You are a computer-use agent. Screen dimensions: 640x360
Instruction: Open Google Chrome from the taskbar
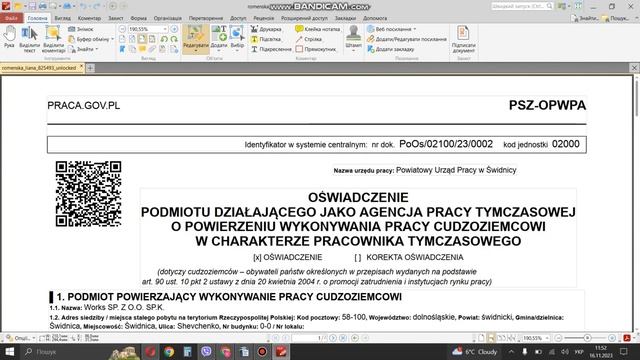pos(169,351)
